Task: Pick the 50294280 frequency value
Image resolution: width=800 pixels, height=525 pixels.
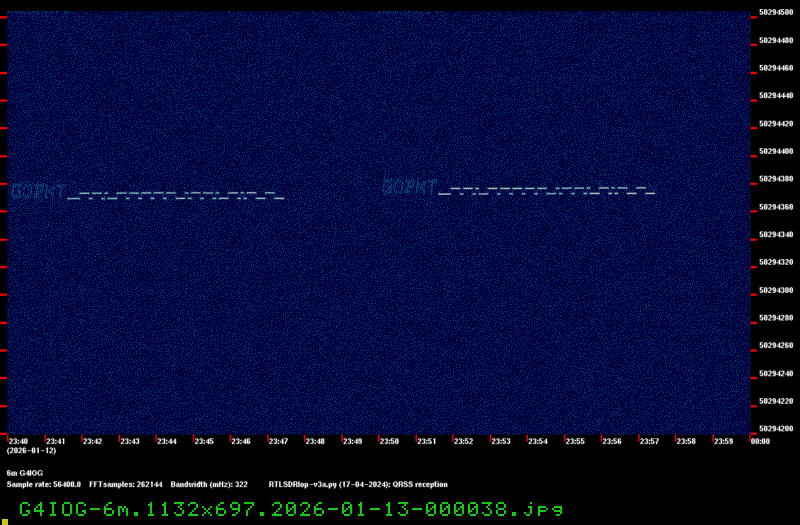Action: tap(776, 318)
